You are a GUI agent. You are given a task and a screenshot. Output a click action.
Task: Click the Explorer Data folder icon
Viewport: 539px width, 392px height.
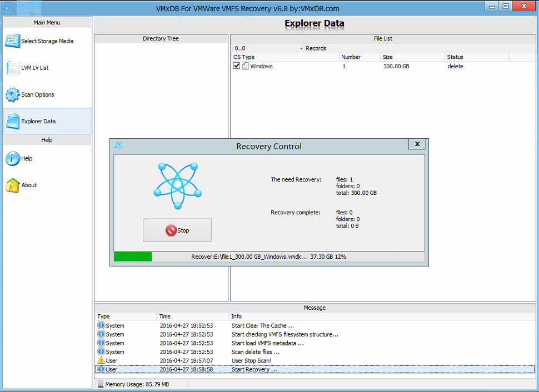click(x=13, y=121)
